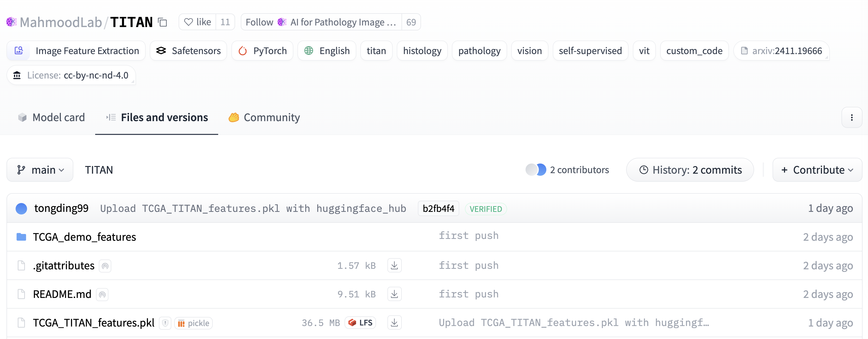
Task: Open the three-dot more options menu
Action: click(x=852, y=117)
